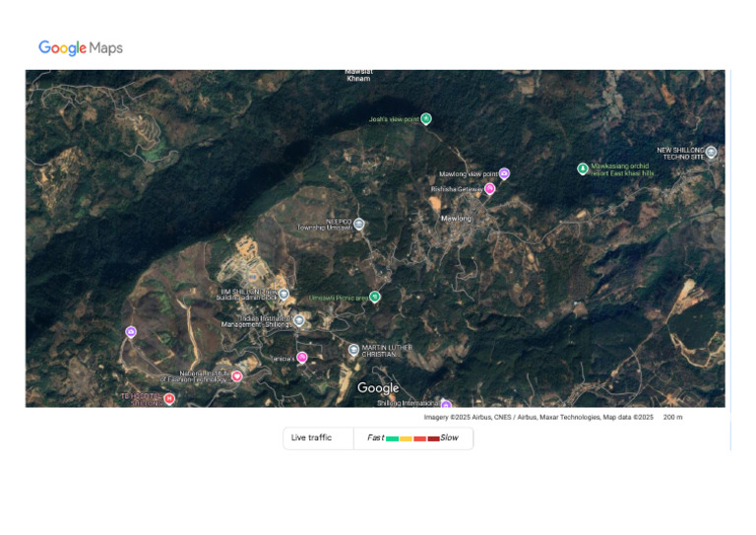Viewport: 756px width, 535px height.
Task: Click the yellow traffic legend swatch
Action: [x=406, y=438]
